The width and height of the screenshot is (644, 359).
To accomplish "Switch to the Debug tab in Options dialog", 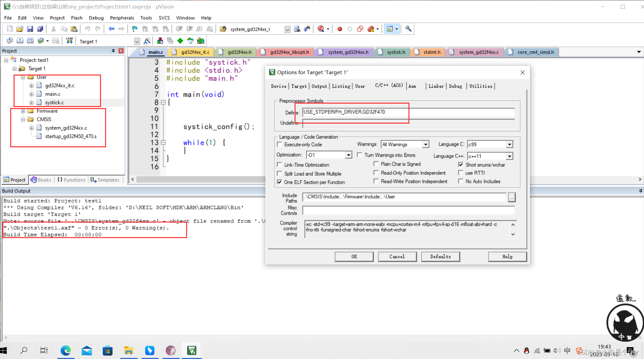I will pyautogui.click(x=455, y=86).
